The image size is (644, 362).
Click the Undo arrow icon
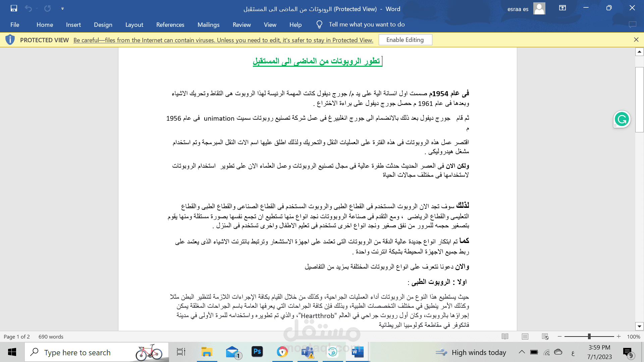tap(28, 8)
